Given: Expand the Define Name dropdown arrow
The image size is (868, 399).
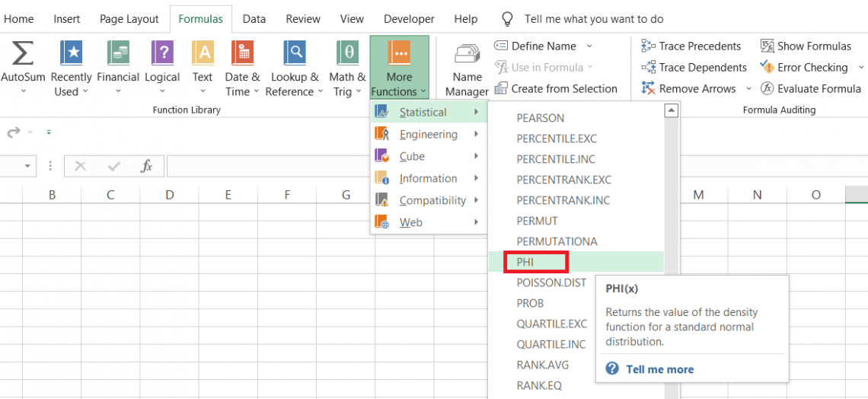Looking at the screenshot, I should [x=589, y=46].
